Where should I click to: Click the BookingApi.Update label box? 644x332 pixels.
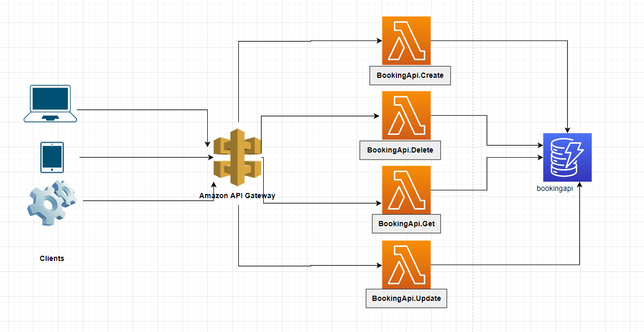tap(406, 298)
